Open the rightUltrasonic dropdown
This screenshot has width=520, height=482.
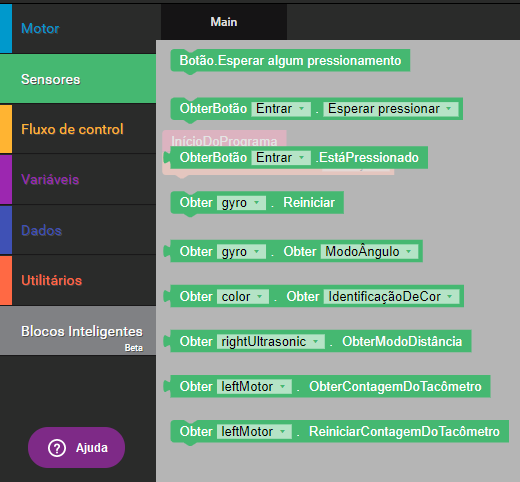pos(271,342)
